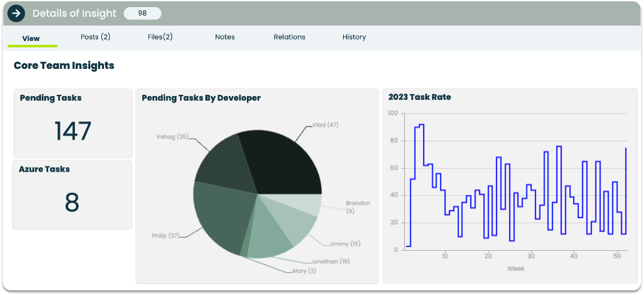Click the Core Team Insights heading
Screen dimensions: 644x295
(64, 66)
